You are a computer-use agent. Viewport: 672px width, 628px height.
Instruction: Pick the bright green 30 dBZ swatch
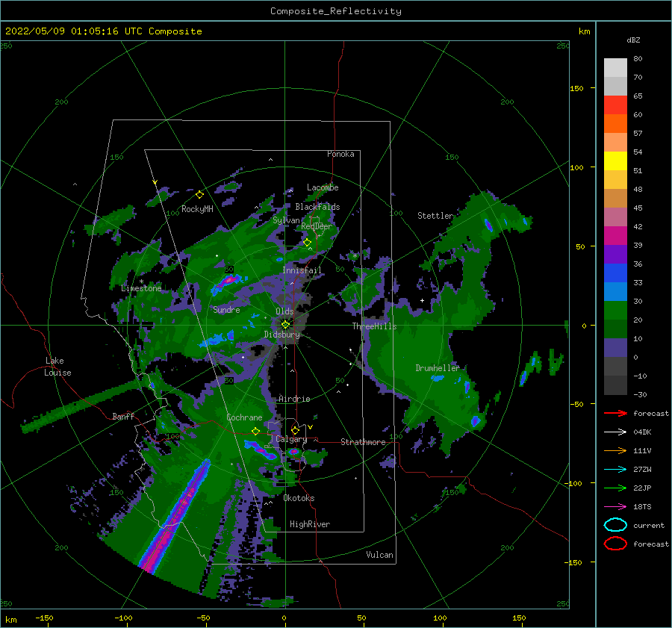(615, 310)
